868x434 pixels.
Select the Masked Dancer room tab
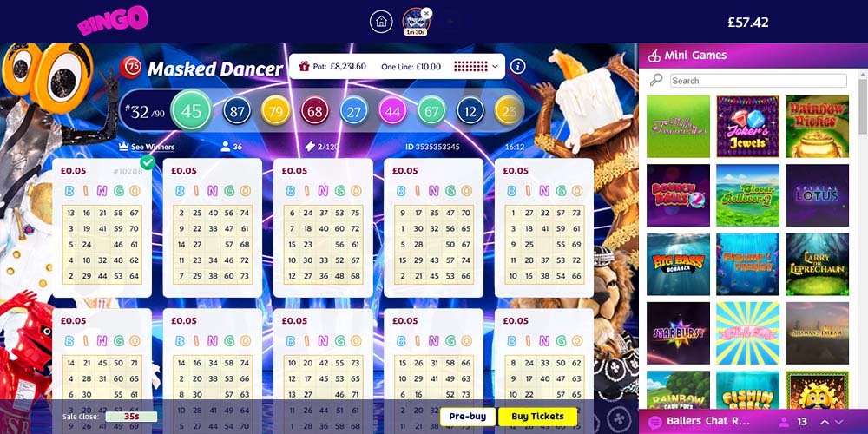click(415, 22)
